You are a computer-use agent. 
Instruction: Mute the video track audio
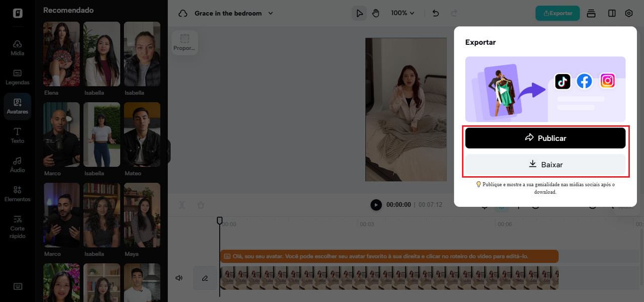[179, 278]
